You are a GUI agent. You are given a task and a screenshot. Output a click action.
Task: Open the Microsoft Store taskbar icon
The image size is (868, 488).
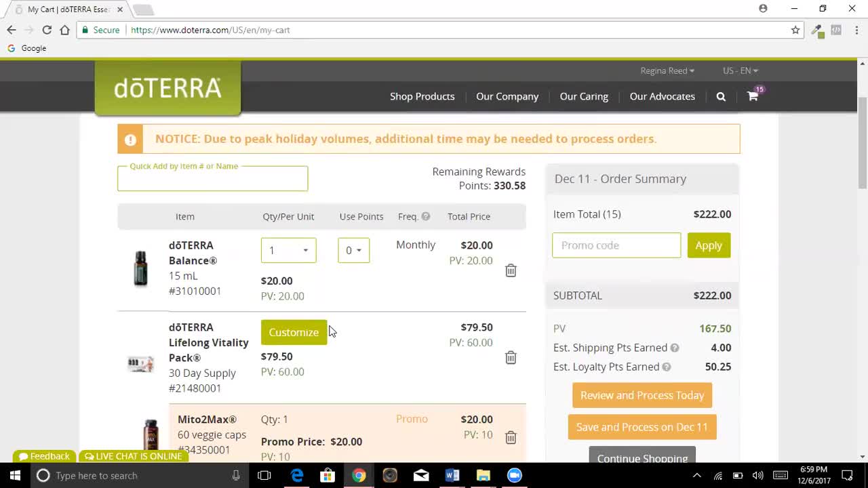coord(328,475)
